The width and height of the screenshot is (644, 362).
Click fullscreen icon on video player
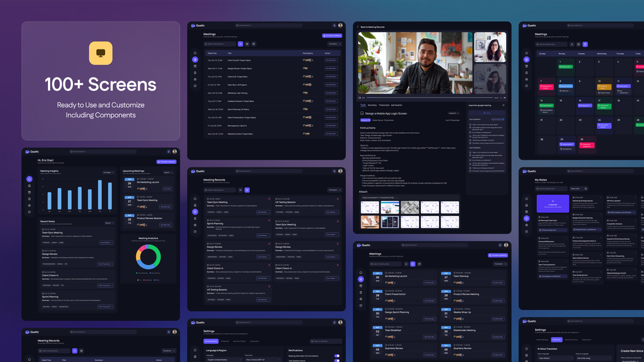(x=504, y=97)
